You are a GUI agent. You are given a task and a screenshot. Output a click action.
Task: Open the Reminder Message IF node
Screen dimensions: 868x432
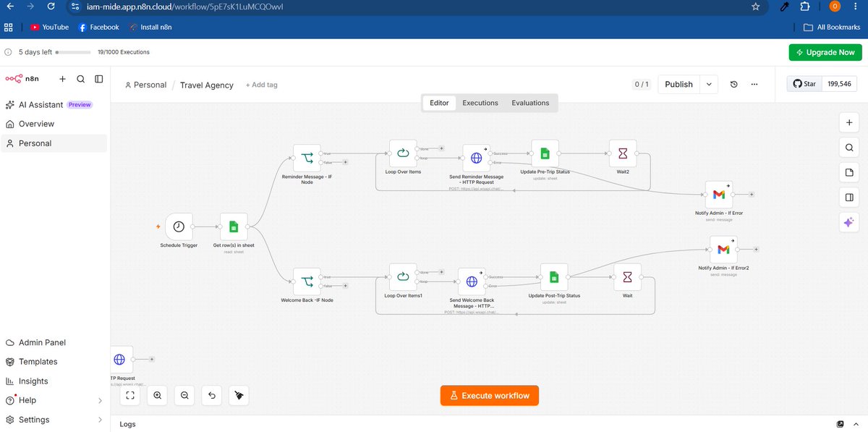pyautogui.click(x=307, y=158)
